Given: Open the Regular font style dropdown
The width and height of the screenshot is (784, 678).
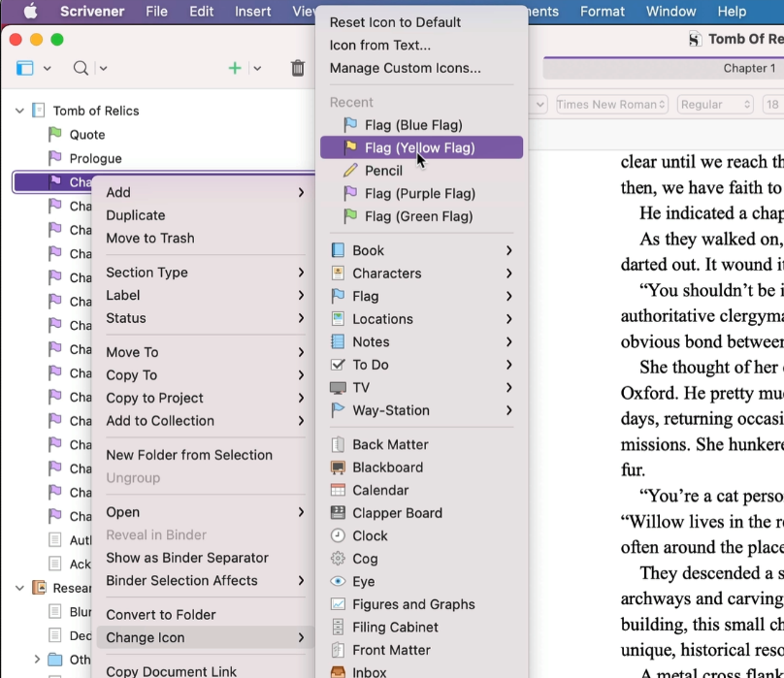Looking at the screenshot, I should click(715, 105).
